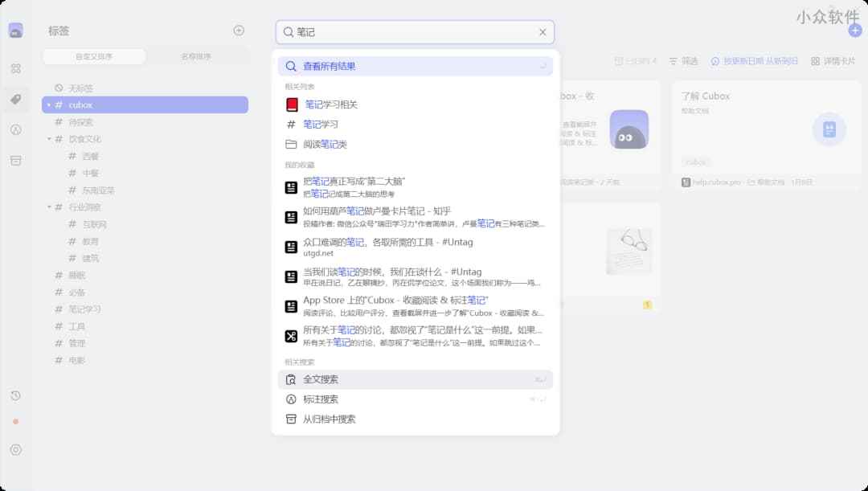Viewport: 868px width, 491px height.
Task: Choose 标注搜索 search option
Action: (416, 399)
